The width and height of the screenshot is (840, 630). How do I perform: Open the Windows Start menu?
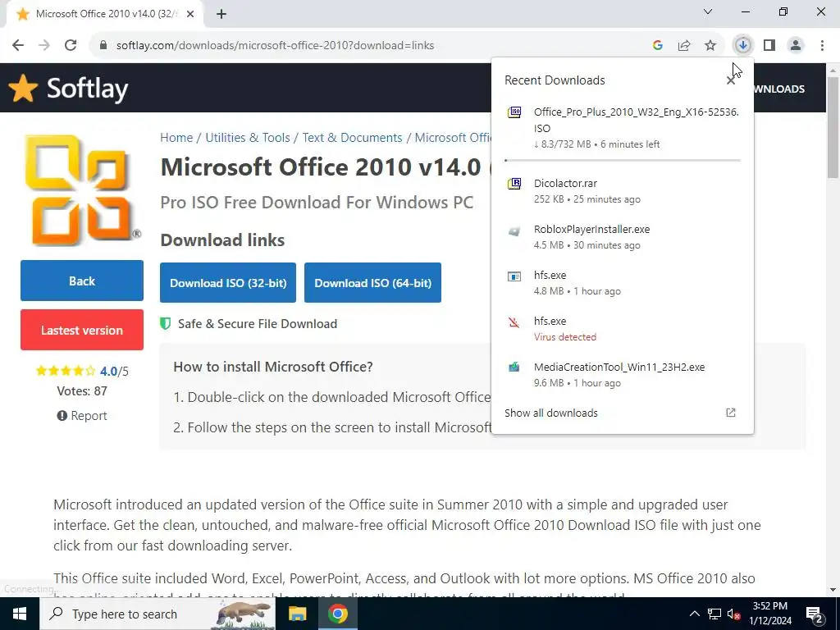click(20, 614)
